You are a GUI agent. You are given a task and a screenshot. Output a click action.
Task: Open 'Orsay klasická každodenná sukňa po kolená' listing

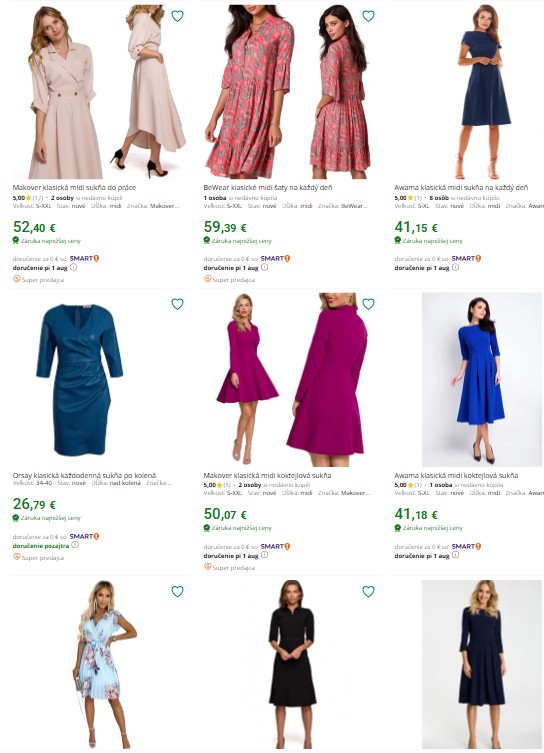click(x=84, y=475)
